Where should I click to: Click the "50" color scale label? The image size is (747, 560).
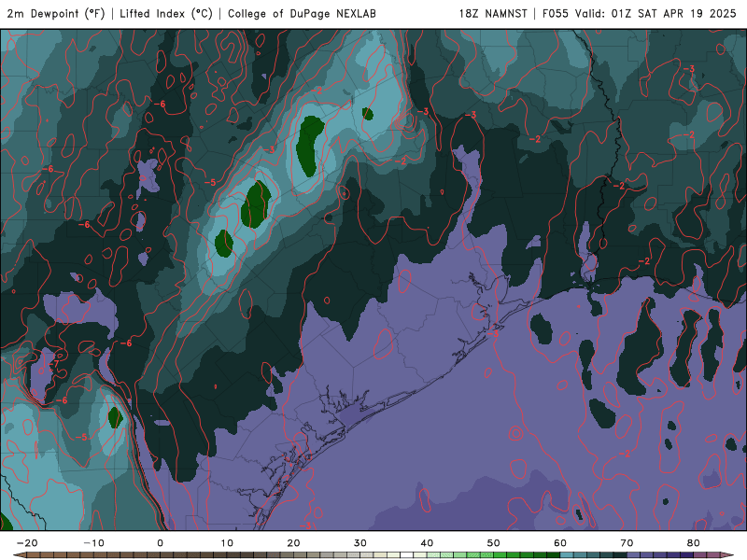click(494, 543)
